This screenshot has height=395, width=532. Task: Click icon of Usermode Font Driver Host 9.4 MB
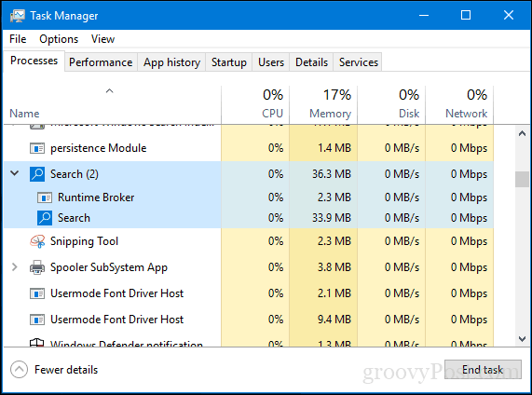coord(37,320)
